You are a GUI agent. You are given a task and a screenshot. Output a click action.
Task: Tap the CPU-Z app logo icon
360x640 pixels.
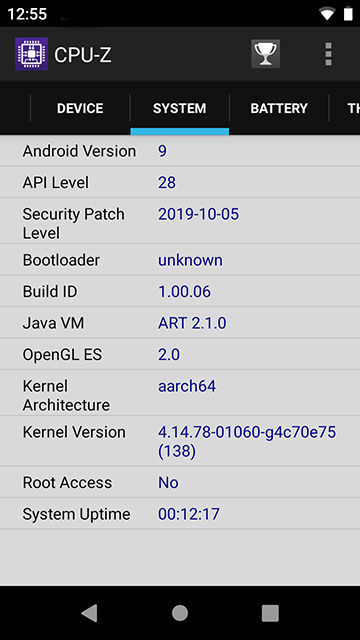(x=31, y=54)
